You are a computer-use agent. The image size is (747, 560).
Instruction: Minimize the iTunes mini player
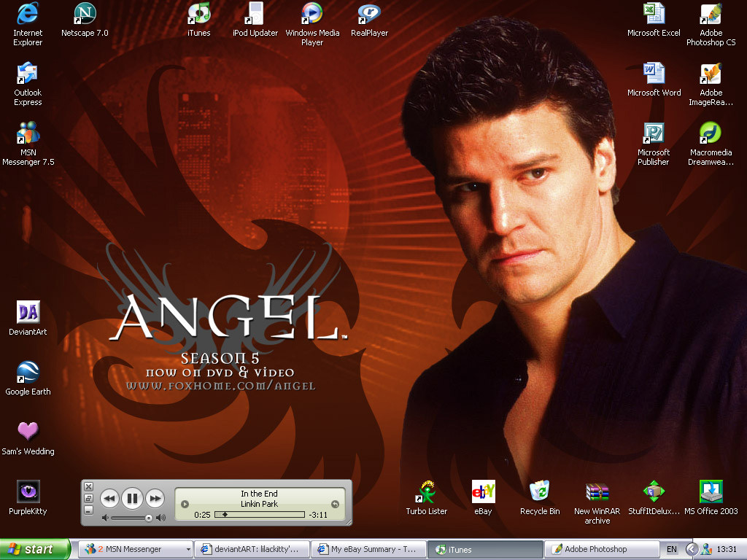click(x=88, y=510)
